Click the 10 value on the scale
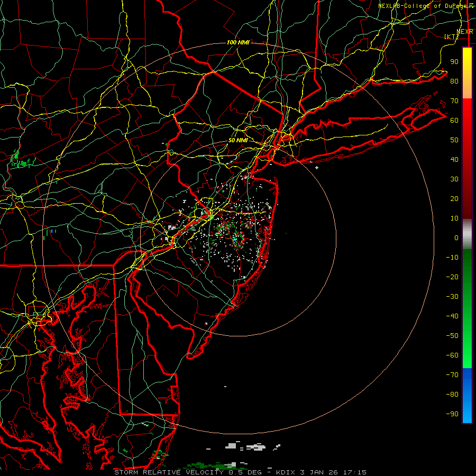 point(454,218)
